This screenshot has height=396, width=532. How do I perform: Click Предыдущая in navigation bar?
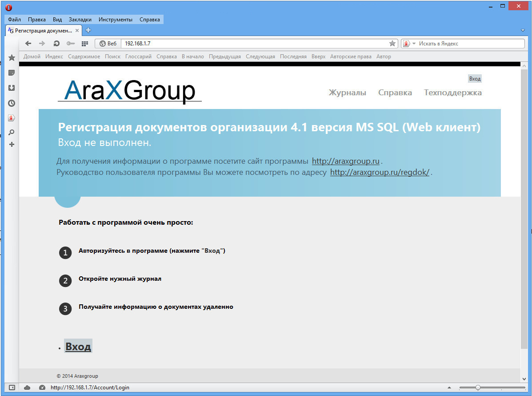click(x=225, y=57)
